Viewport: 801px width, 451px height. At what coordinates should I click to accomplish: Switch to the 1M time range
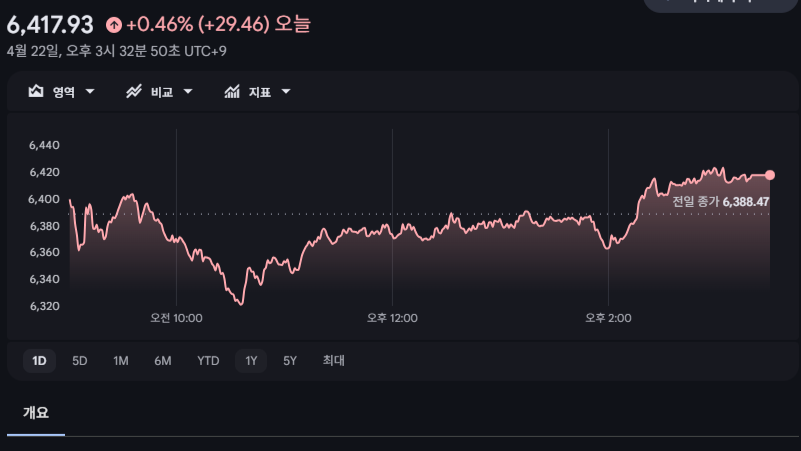(121, 361)
